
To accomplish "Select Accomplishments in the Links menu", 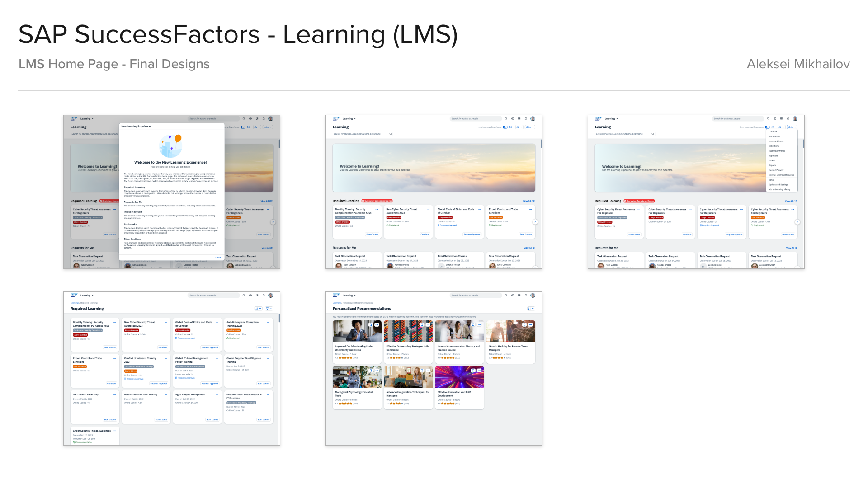I will coord(777,151).
